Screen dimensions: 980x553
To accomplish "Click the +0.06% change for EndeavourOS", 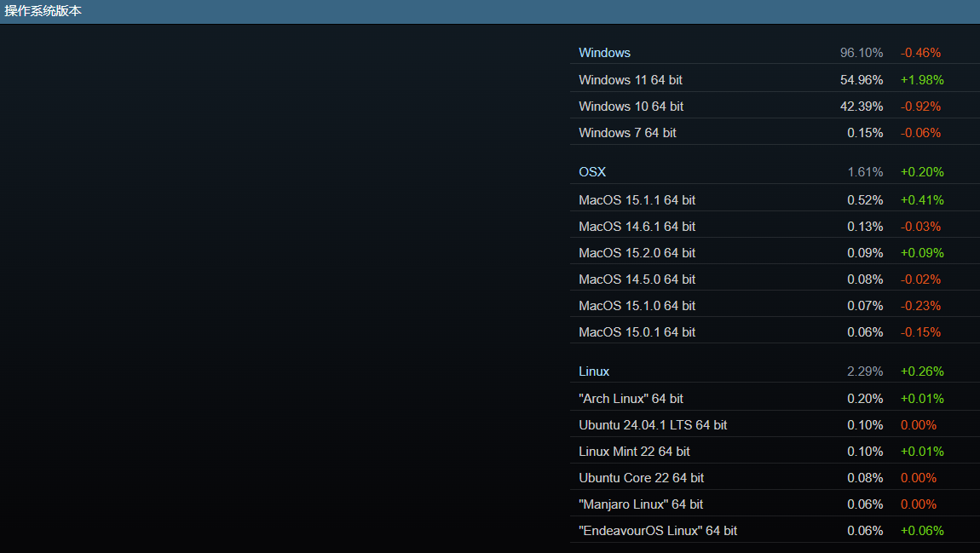I will click(922, 531).
